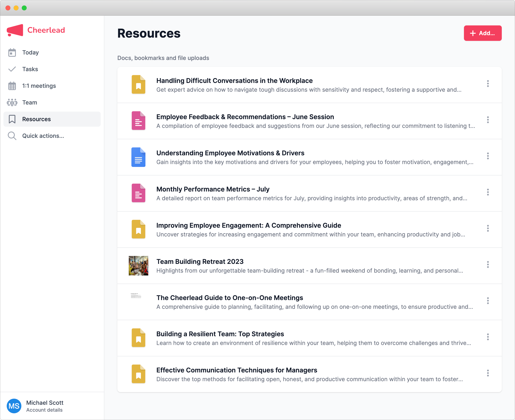515x420 pixels.
Task: Click the MS avatar for Michael Scott
Action: tap(14, 406)
